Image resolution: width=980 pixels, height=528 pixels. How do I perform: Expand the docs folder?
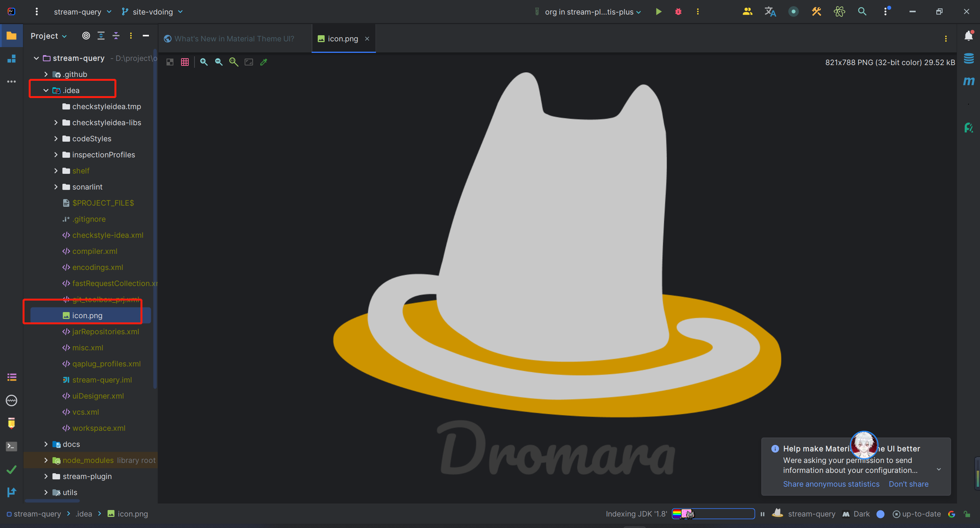(x=46, y=445)
